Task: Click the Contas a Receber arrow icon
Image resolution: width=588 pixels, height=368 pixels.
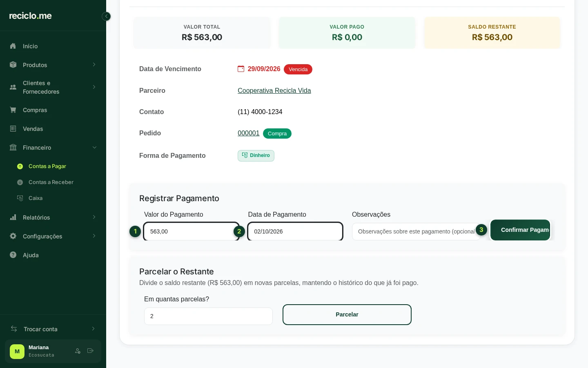Action: coord(20,182)
